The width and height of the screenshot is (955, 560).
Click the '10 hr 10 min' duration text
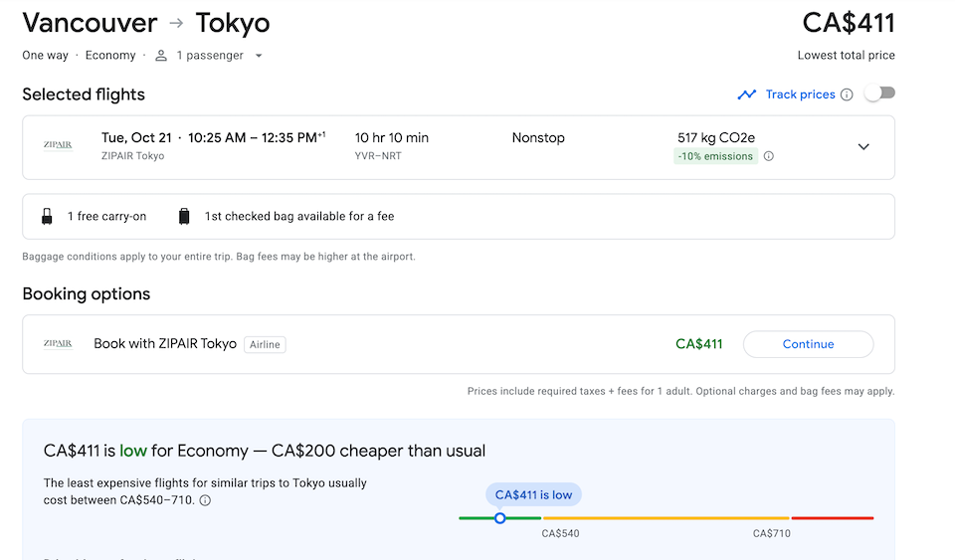392,137
